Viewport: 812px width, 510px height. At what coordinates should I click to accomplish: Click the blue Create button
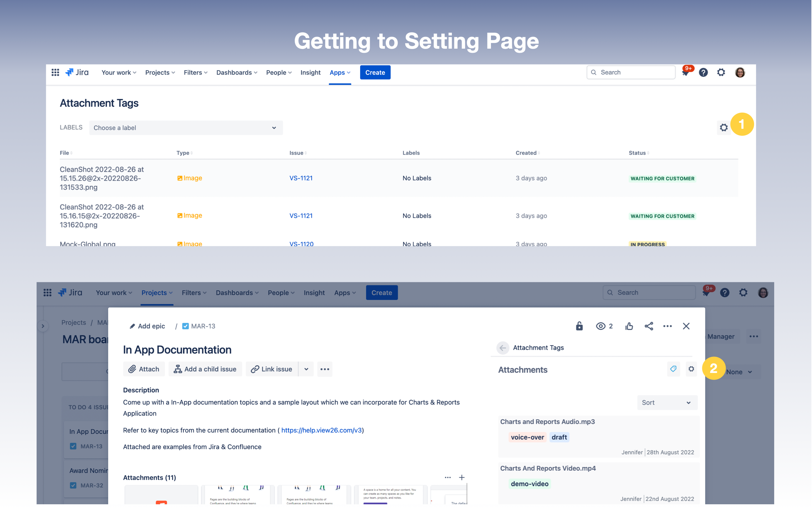click(375, 72)
